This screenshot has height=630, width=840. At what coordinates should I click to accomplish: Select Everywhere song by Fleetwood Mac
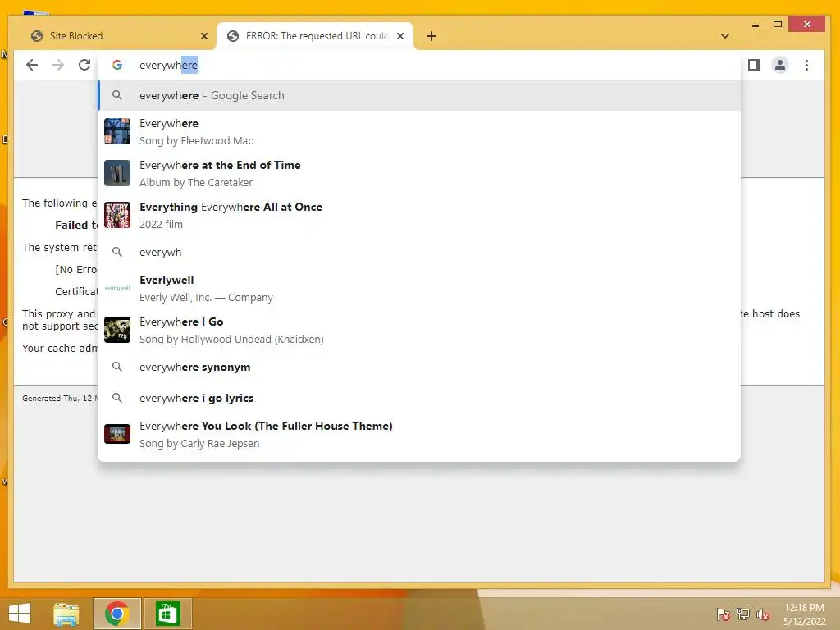point(419,132)
